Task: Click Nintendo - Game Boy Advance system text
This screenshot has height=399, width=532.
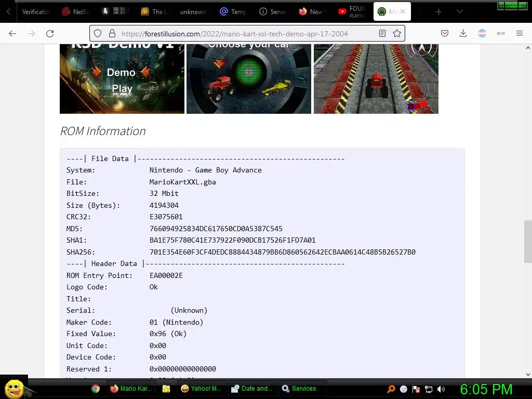Action: [x=205, y=170]
